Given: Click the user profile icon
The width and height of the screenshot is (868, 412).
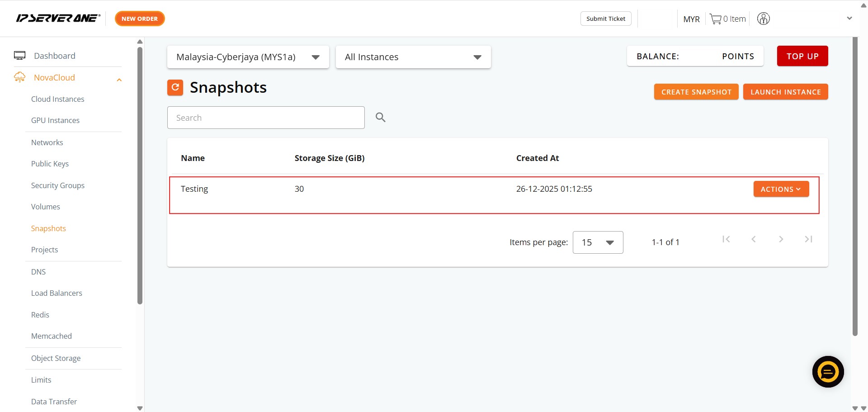Looking at the screenshot, I should tap(763, 19).
